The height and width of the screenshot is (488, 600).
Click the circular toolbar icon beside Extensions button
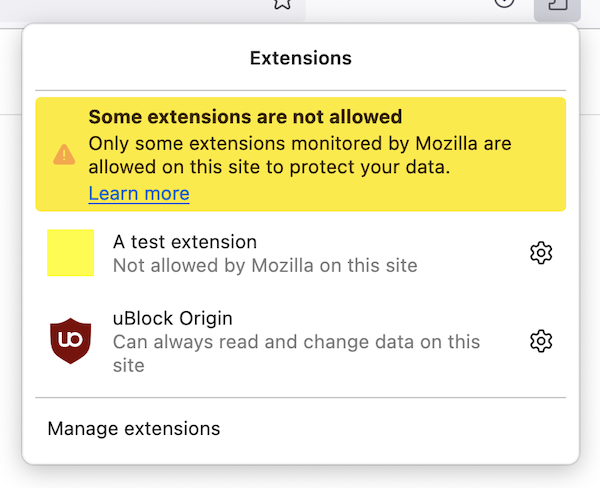point(505,4)
